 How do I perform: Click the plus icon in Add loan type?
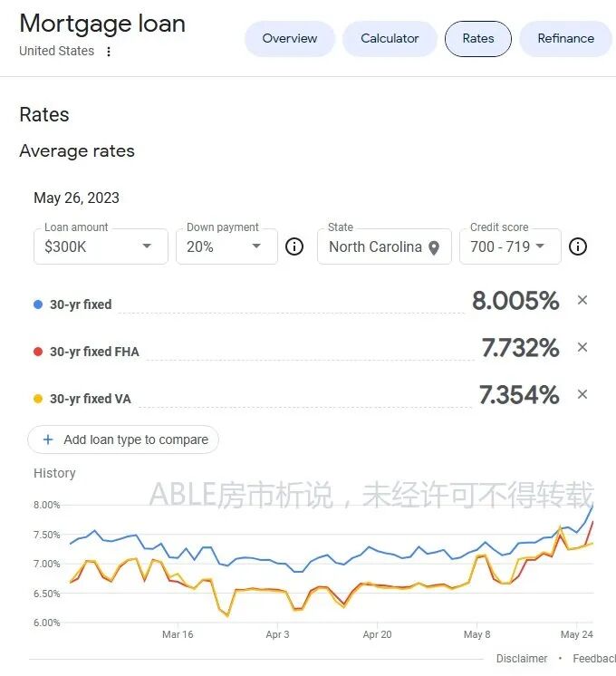[x=48, y=439]
